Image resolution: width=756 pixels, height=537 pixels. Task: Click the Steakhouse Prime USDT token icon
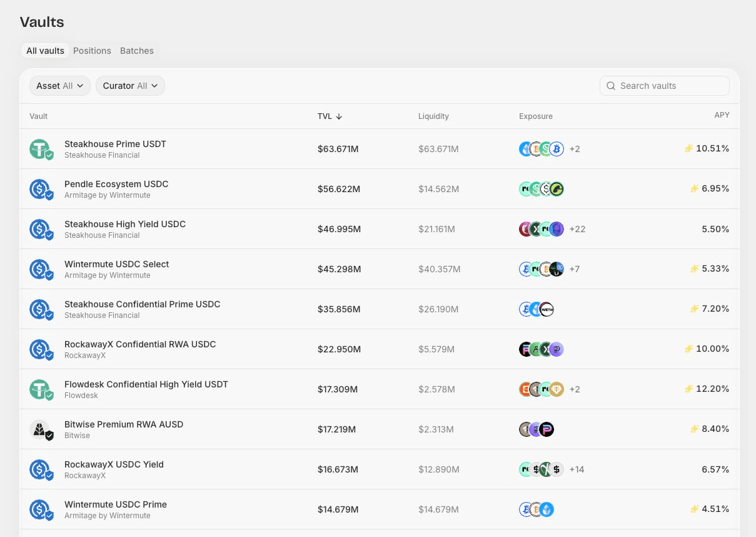pyautogui.click(x=41, y=149)
